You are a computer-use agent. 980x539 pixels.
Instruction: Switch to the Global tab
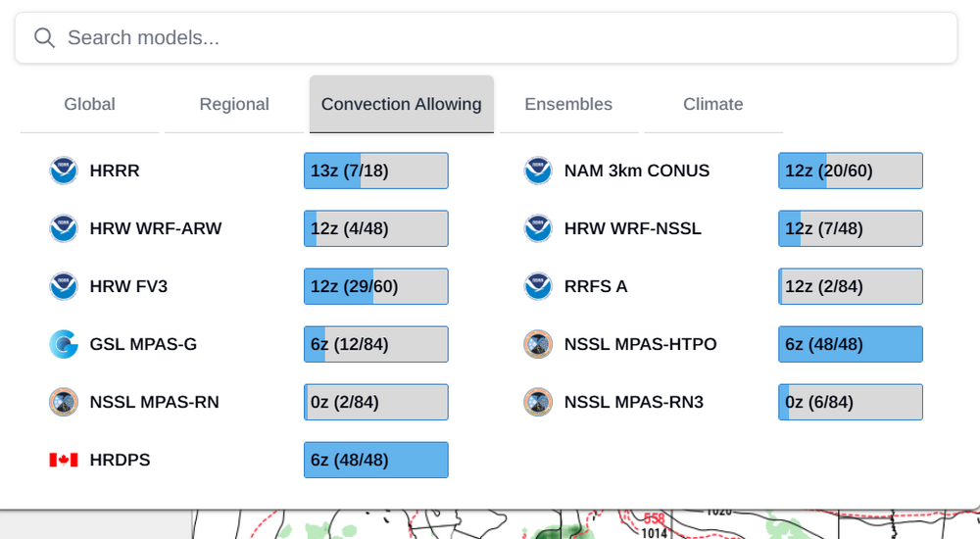[89, 104]
